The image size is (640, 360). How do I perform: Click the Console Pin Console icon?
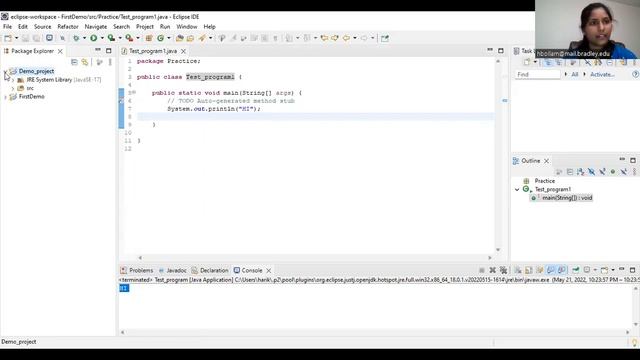pos(576,270)
